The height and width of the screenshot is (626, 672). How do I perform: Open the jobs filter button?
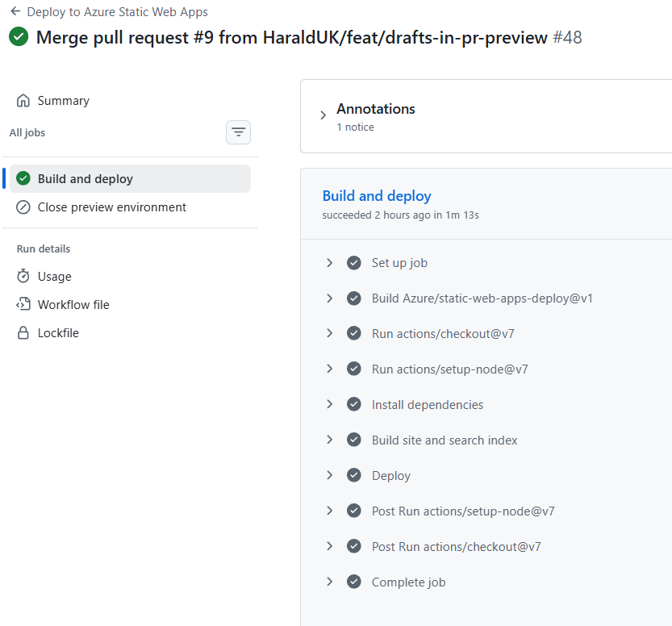coord(238,132)
